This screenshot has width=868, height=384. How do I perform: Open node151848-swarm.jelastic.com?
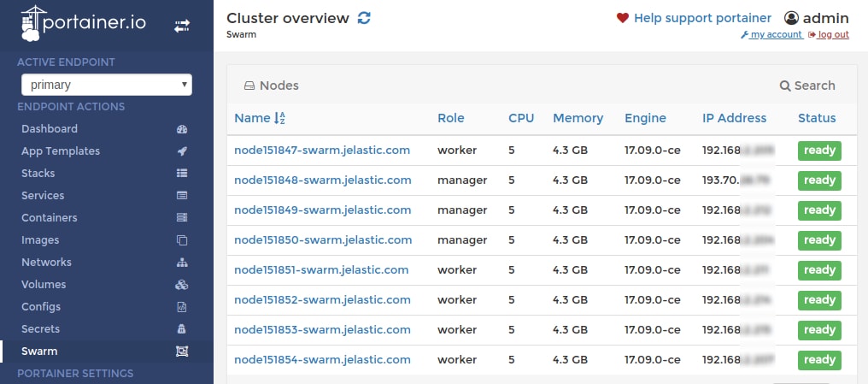[323, 180]
